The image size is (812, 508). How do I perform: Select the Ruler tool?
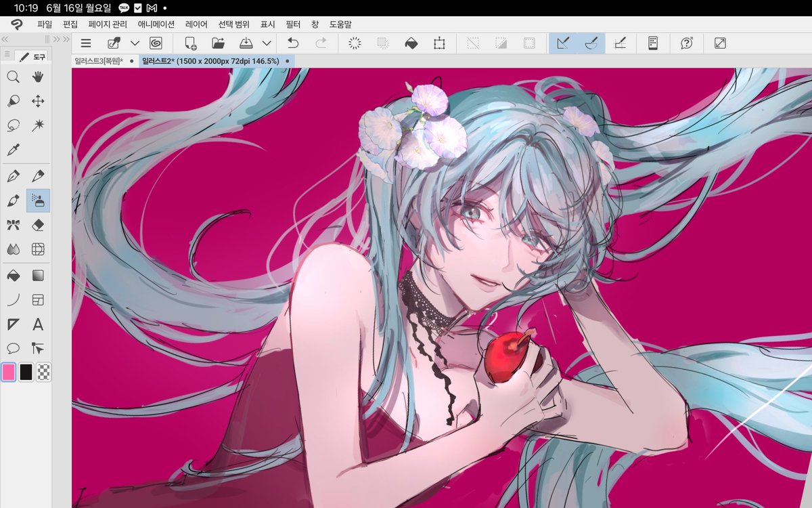pos(13,324)
